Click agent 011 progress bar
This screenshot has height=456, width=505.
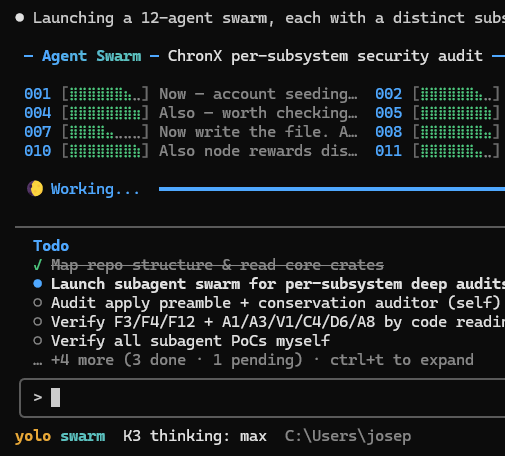[x=456, y=151]
